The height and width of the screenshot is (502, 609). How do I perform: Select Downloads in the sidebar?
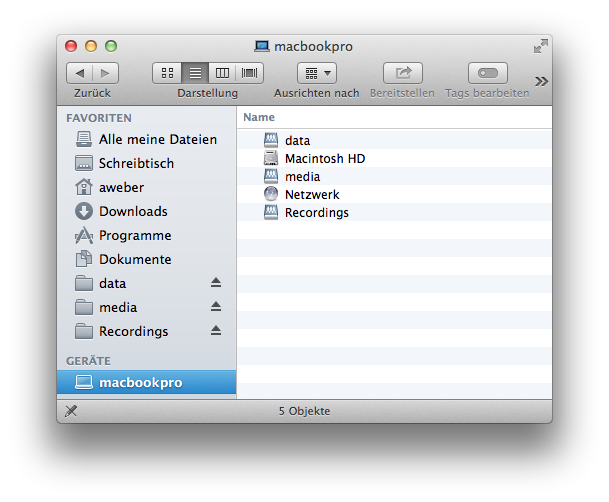coord(132,211)
